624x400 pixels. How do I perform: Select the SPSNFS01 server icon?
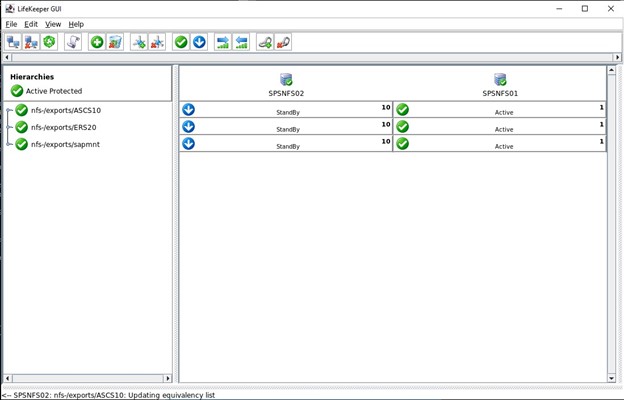[500, 80]
